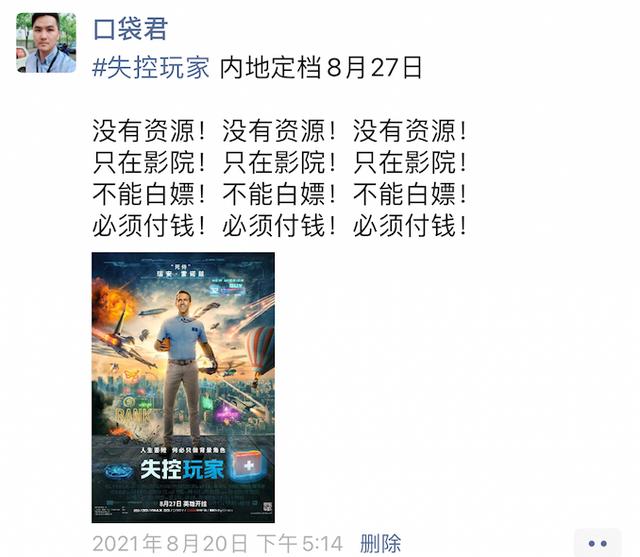Tap the 只在影院 line of text
640x557 pixels.
click(x=280, y=162)
